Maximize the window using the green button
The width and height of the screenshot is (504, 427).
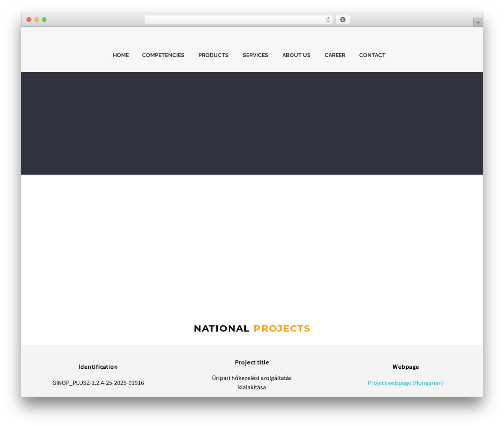(x=44, y=20)
